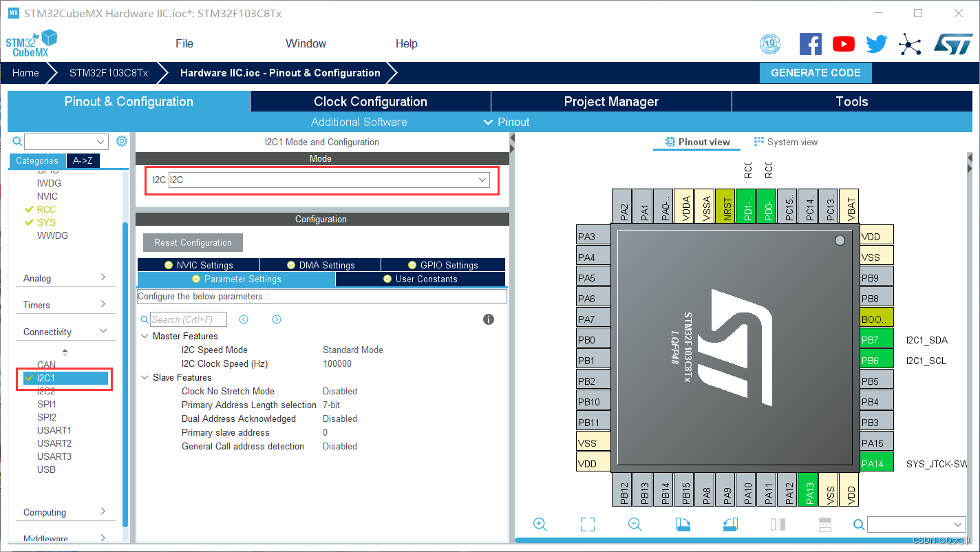Go to previous parameter search result
The image size is (980, 552).
244,319
